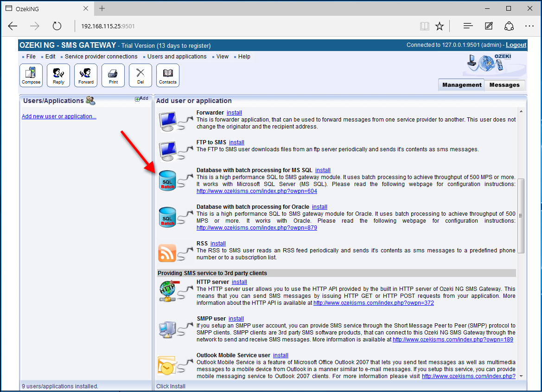This screenshot has height=392, width=542.
Task: Click browser favorites star icon
Action: (x=440, y=26)
